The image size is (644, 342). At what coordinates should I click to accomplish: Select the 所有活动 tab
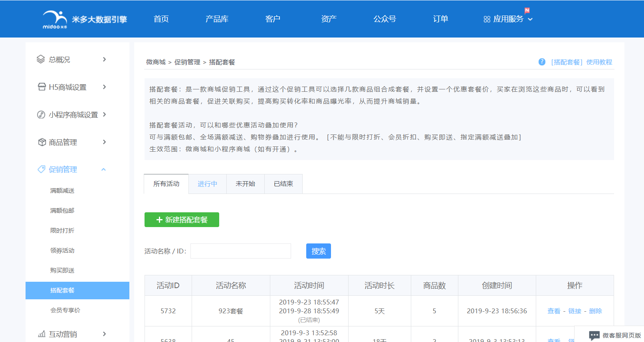[166, 184]
